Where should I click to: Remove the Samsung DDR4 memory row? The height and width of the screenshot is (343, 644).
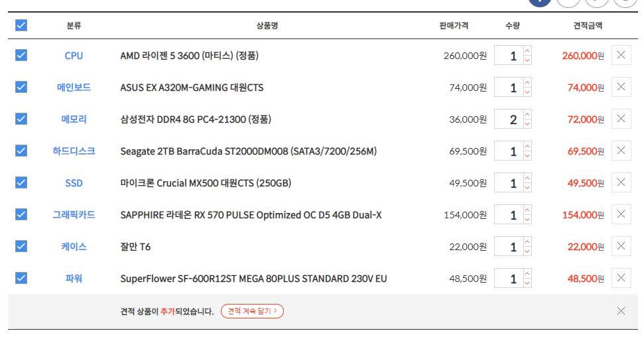621,119
